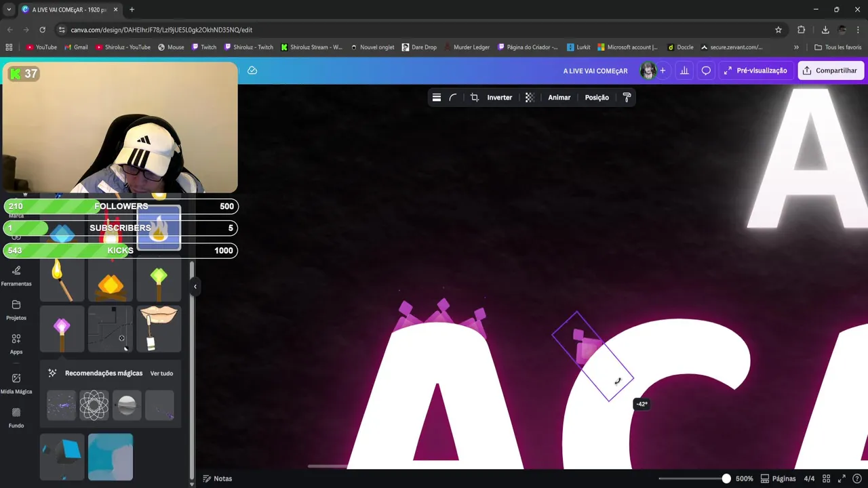Open the Posição panel
Viewport: 868px width, 488px height.
(x=597, y=98)
